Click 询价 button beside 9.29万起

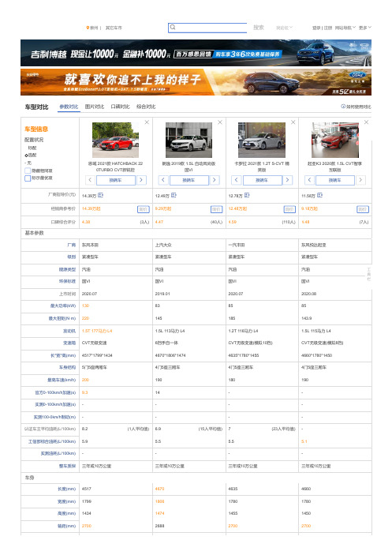click(216, 209)
